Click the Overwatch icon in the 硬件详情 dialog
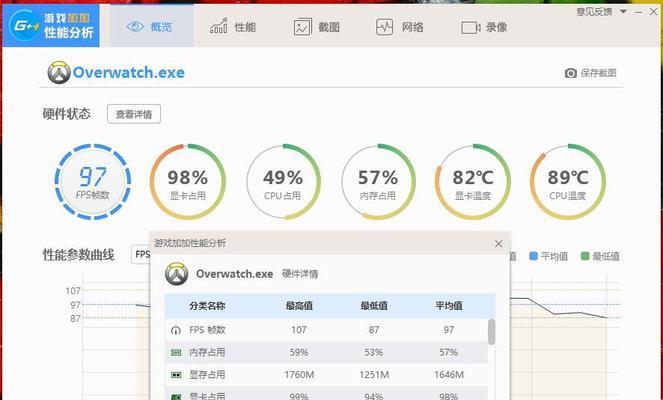 pyautogui.click(x=176, y=274)
